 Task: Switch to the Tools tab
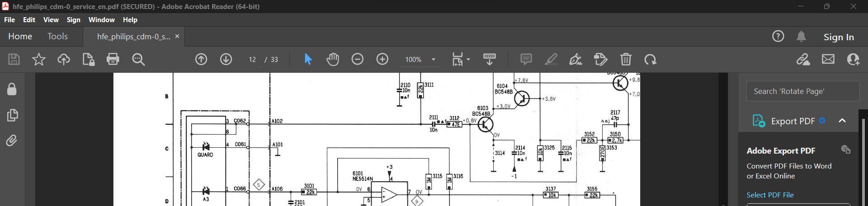tap(57, 36)
